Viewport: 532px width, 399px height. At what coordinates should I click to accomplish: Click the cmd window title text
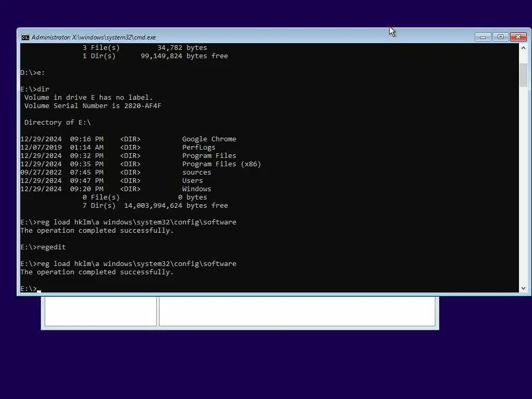click(x=94, y=37)
